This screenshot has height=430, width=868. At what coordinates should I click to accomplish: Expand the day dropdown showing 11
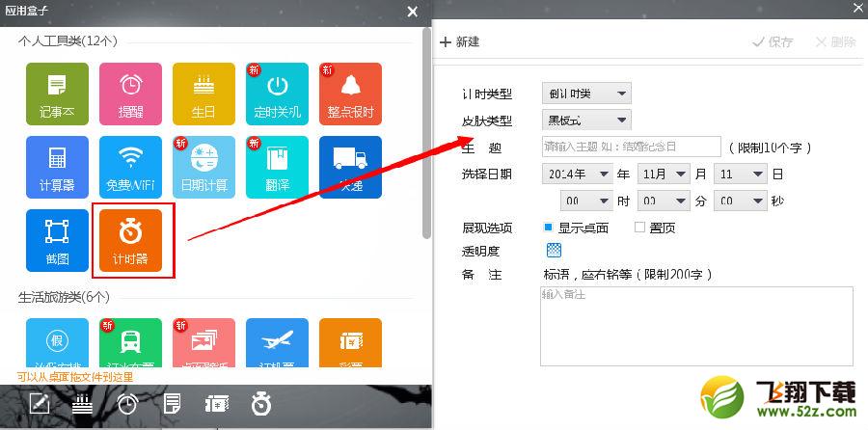(x=740, y=174)
